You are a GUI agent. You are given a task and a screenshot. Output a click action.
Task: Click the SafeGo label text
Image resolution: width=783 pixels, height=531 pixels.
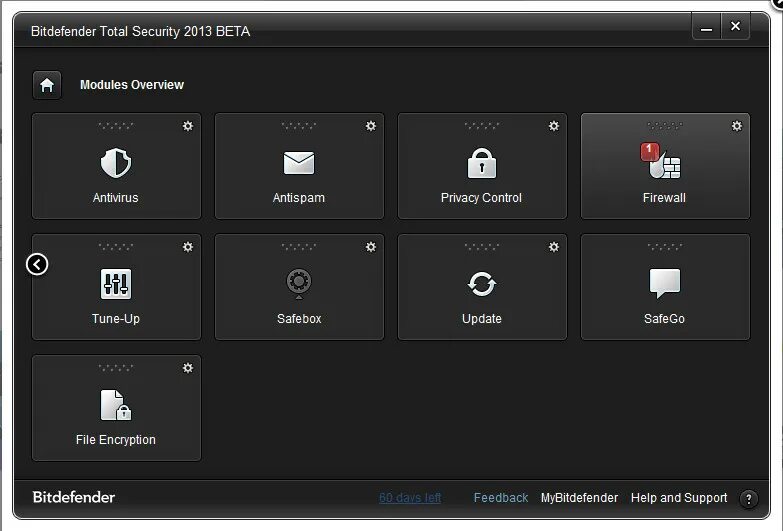click(664, 319)
